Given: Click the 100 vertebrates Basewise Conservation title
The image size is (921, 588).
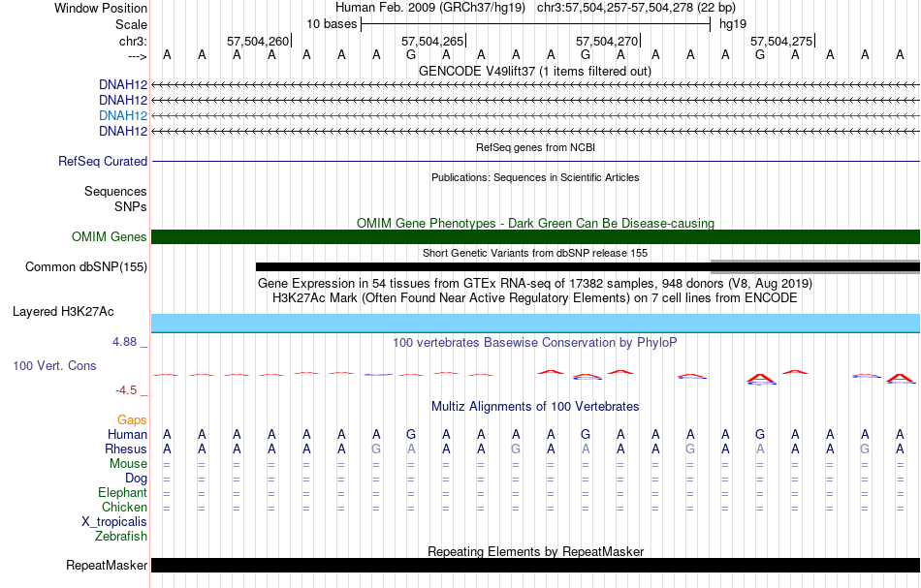Looking at the screenshot, I should pos(535,342).
